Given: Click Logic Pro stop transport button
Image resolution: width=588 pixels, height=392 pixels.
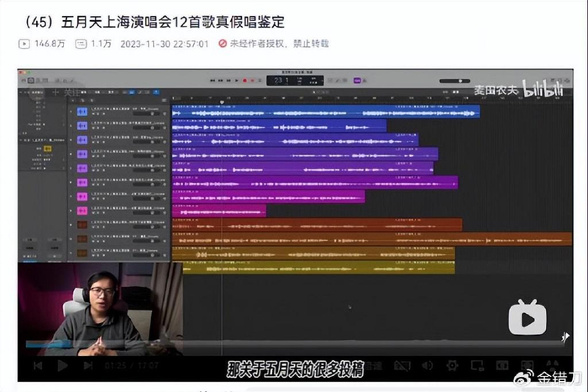Looking at the screenshot, I should click(228, 81).
